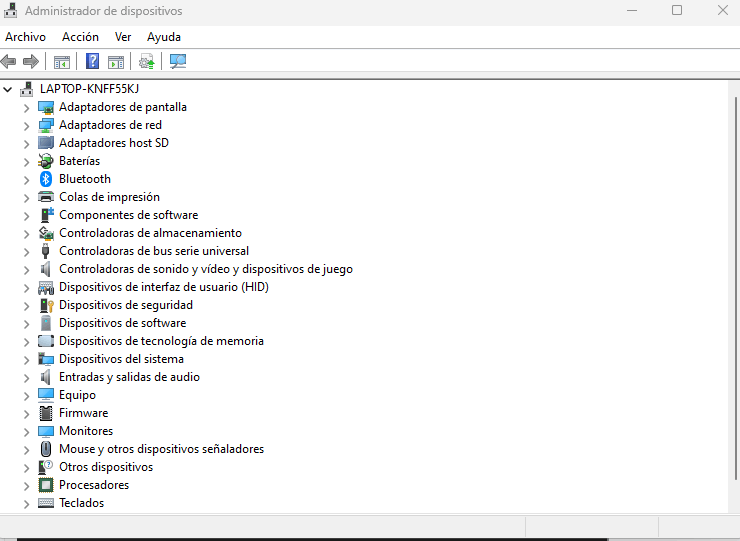Viewport: 740px width, 541px height.
Task: Open the Ayuda menu
Action: (x=164, y=37)
